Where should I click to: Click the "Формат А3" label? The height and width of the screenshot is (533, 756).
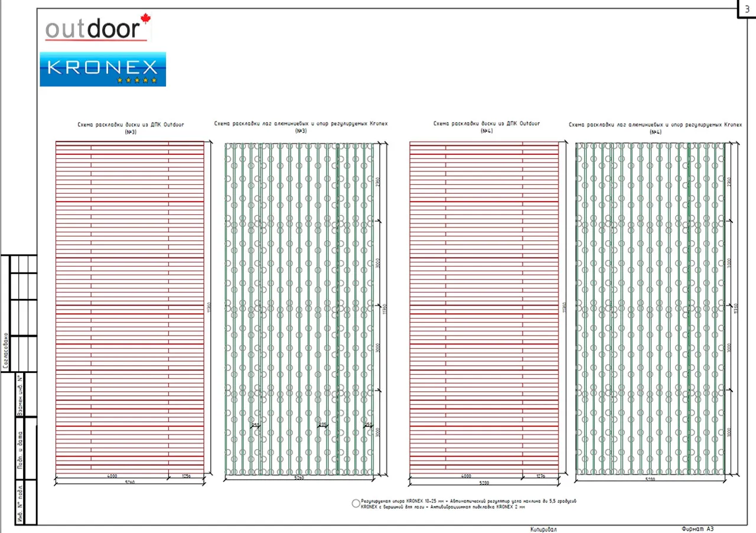(x=702, y=529)
